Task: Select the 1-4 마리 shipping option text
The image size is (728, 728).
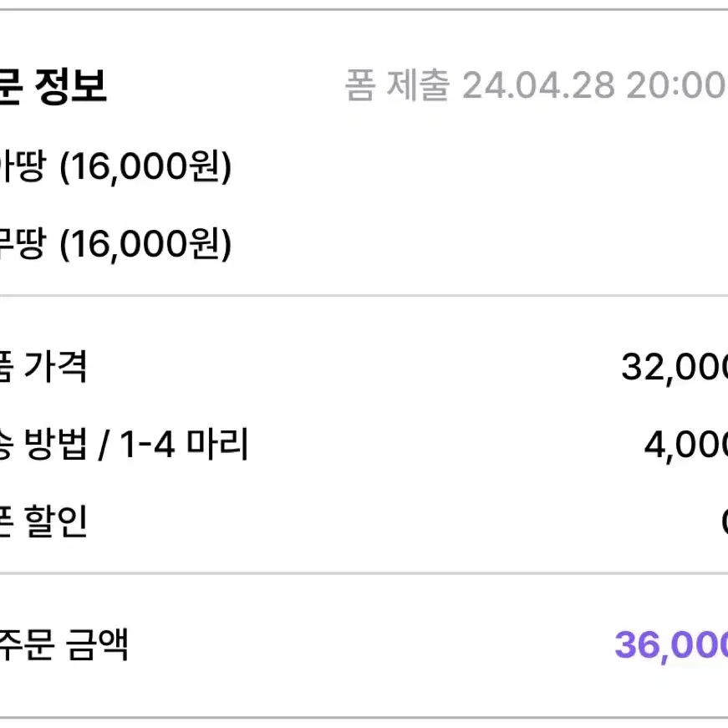Action: pyautogui.click(x=185, y=445)
